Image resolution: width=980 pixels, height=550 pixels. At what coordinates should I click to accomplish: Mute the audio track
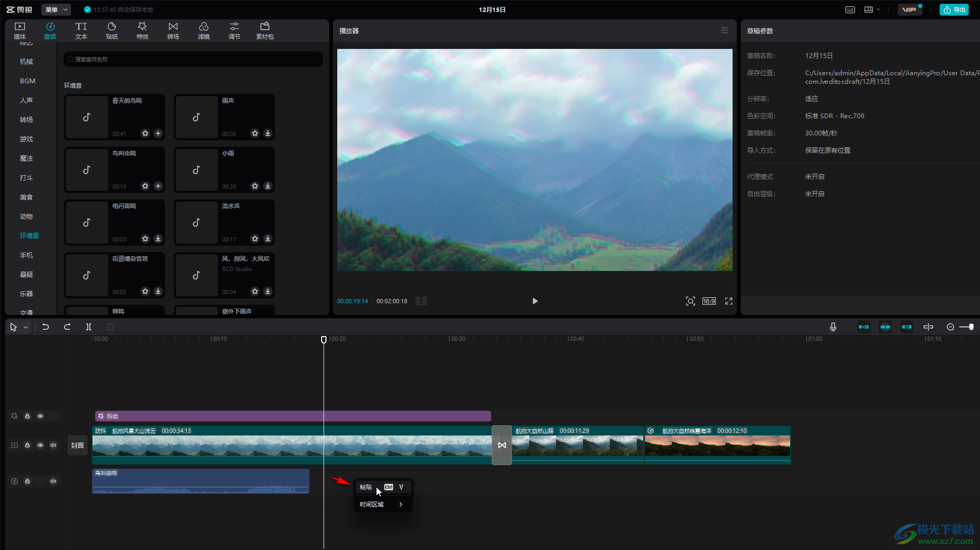pyautogui.click(x=53, y=481)
